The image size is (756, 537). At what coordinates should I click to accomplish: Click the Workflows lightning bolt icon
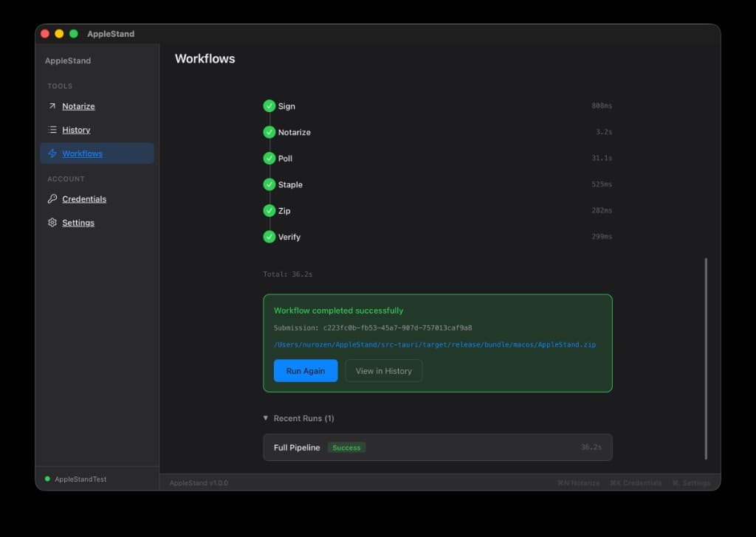52,153
